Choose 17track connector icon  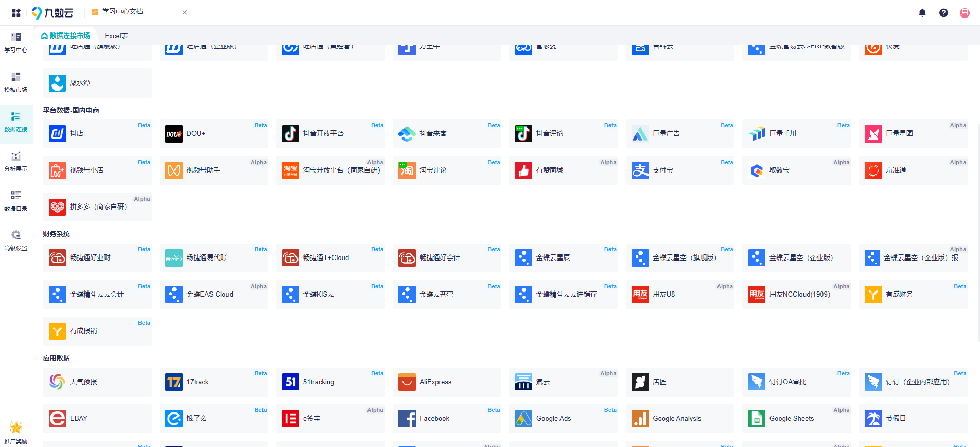pyautogui.click(x=174, y=382)
